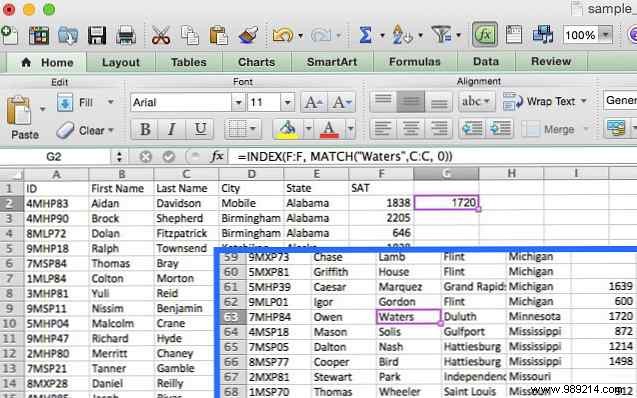Switch to the Layout ribbon tab
This screenshot has width=637, height=398.
[121, 63]
